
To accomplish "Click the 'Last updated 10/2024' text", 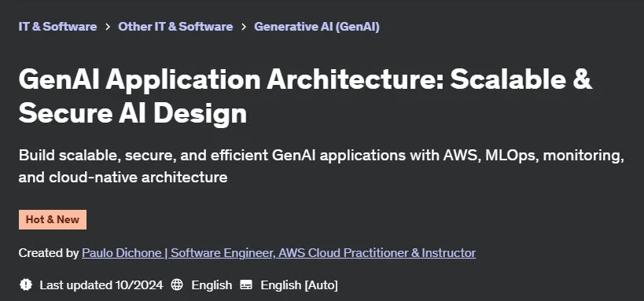I will pyautogui.click(x=101, y=285).
